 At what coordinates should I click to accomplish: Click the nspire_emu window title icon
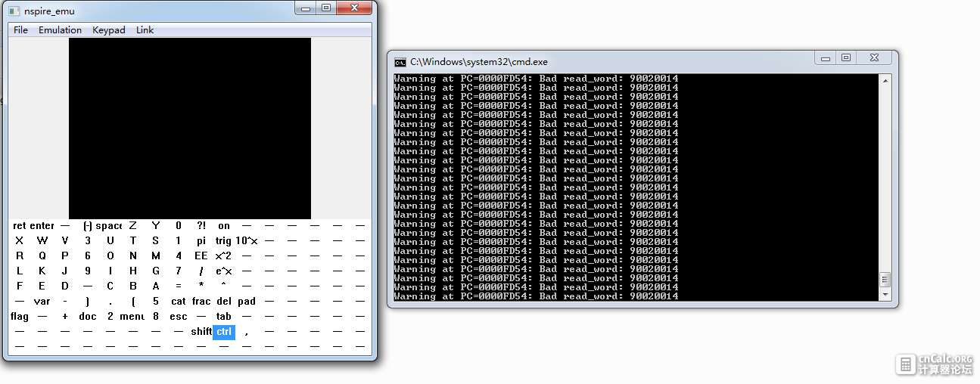pos(14,11)
